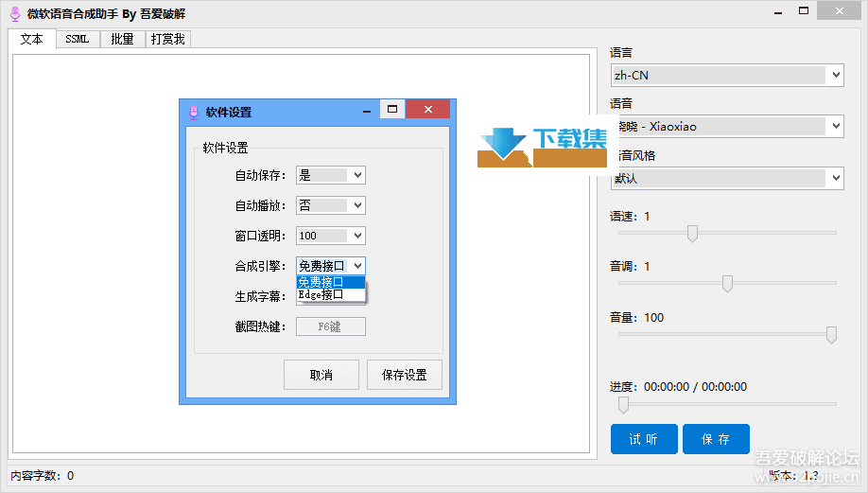Click the microphone icon in 软件设置 dialog title

coord(193,113)
